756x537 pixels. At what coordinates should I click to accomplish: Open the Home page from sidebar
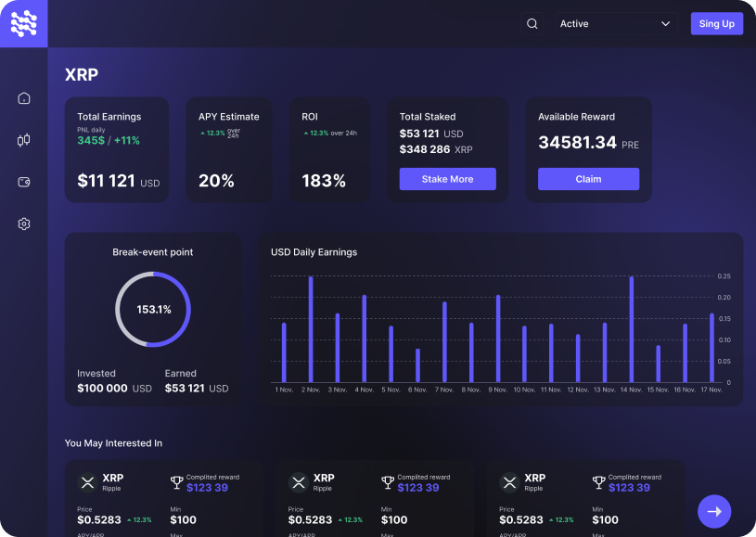tap(24, 98)
